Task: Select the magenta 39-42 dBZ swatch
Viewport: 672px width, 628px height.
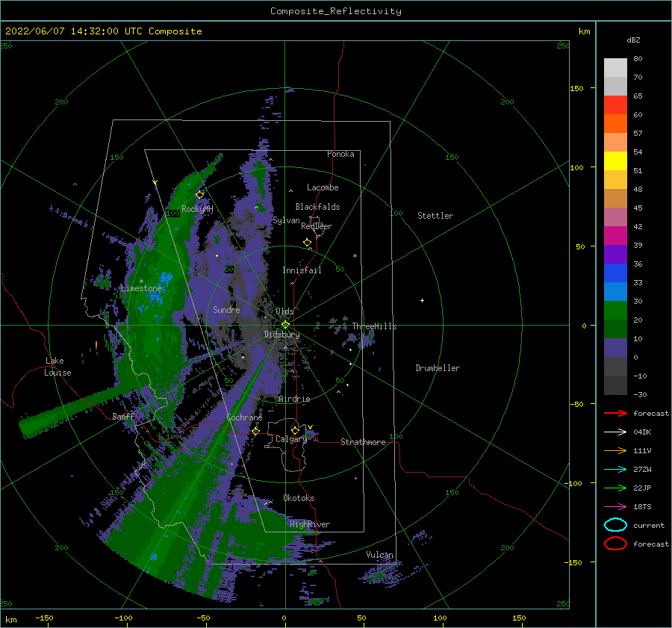Action: [x=615, y=235]
